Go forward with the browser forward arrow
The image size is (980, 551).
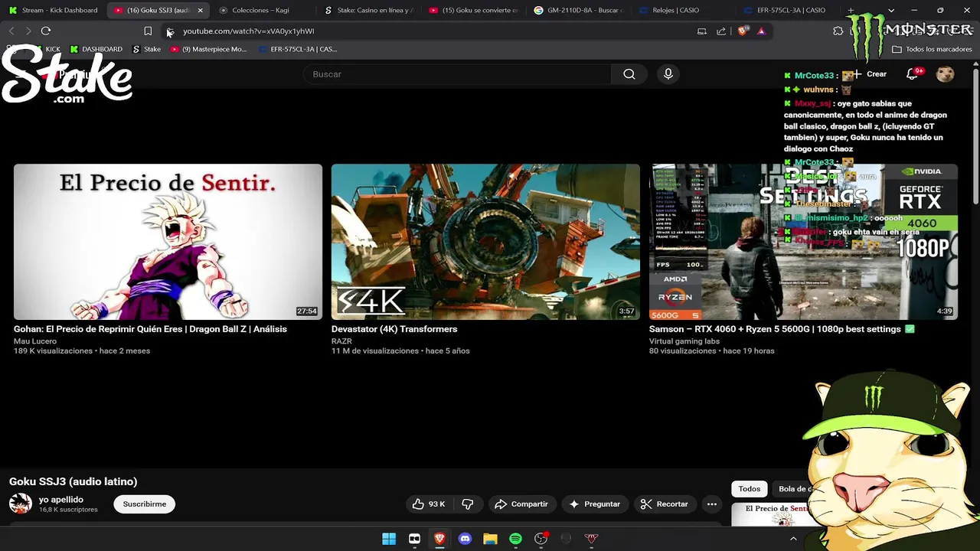click(x=28, y=31)
